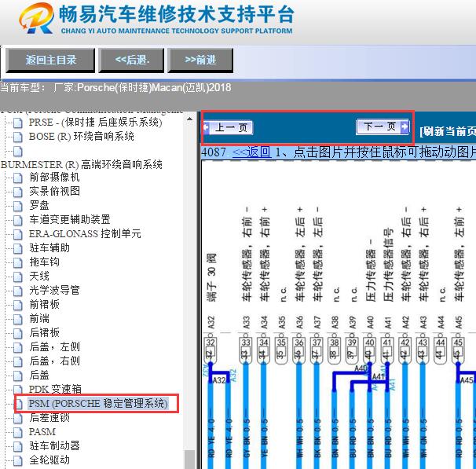This screenshot has height=469, width=476.
Task: Click document icon beside 全轮驱动
Action: point(18,460)
